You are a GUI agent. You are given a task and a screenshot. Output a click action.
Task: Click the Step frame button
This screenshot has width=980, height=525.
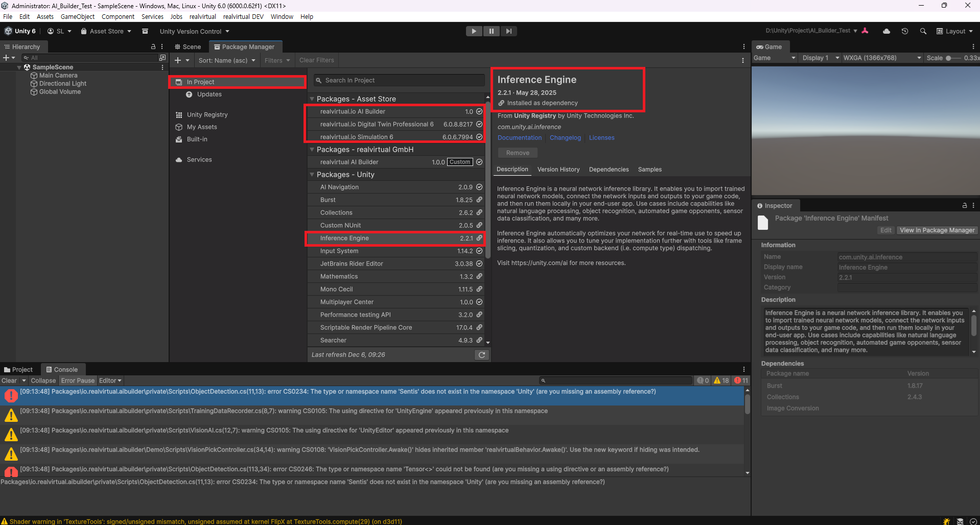tap(508, 31)
